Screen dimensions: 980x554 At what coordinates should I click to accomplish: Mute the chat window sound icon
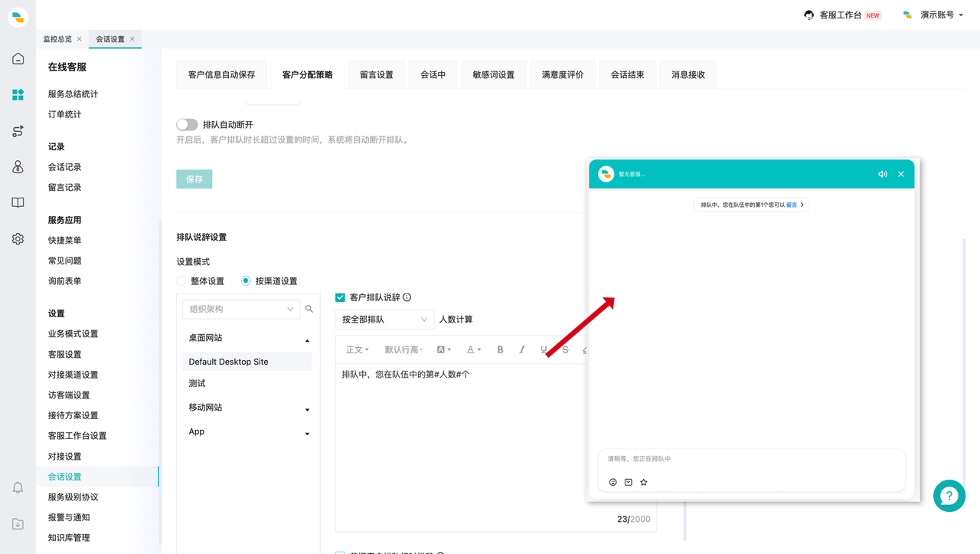pos(883,174)
